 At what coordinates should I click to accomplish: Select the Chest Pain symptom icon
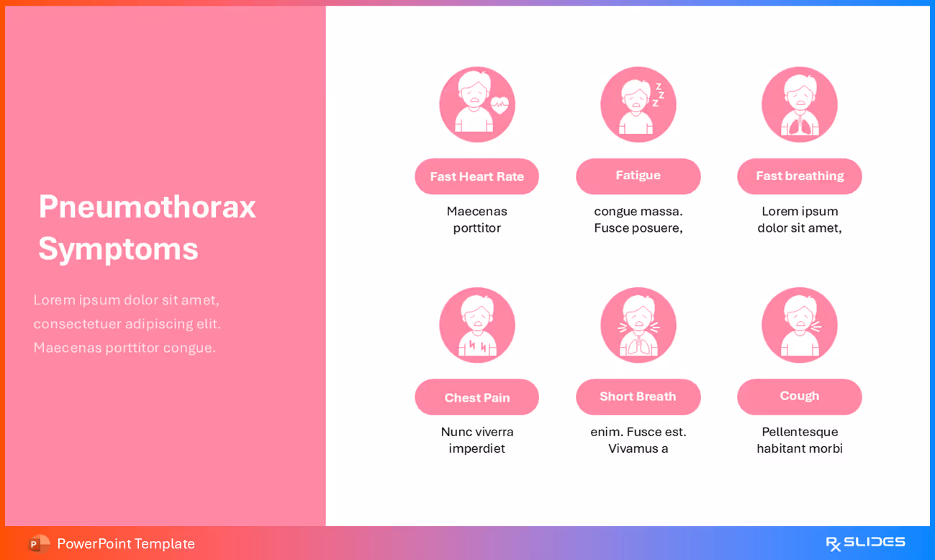point(476,325)
